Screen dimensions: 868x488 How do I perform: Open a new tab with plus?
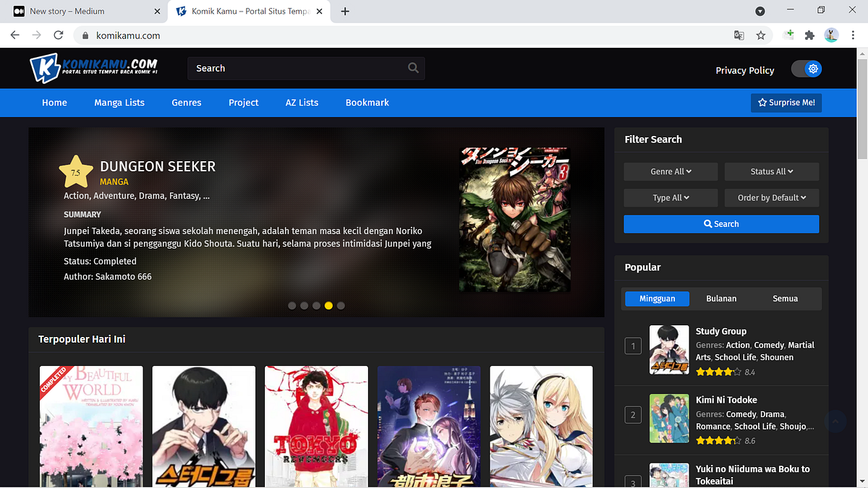click(x=345, y=11)
